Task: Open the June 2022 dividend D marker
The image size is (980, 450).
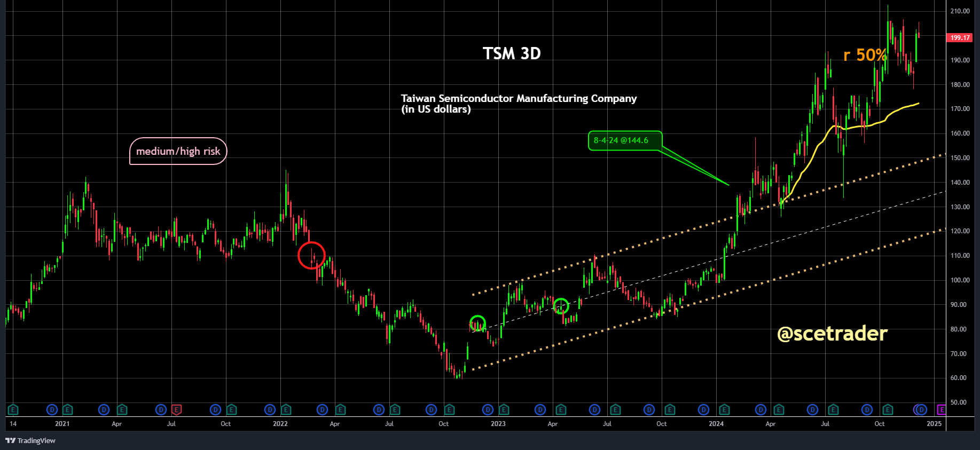Action: coord(379,410)
